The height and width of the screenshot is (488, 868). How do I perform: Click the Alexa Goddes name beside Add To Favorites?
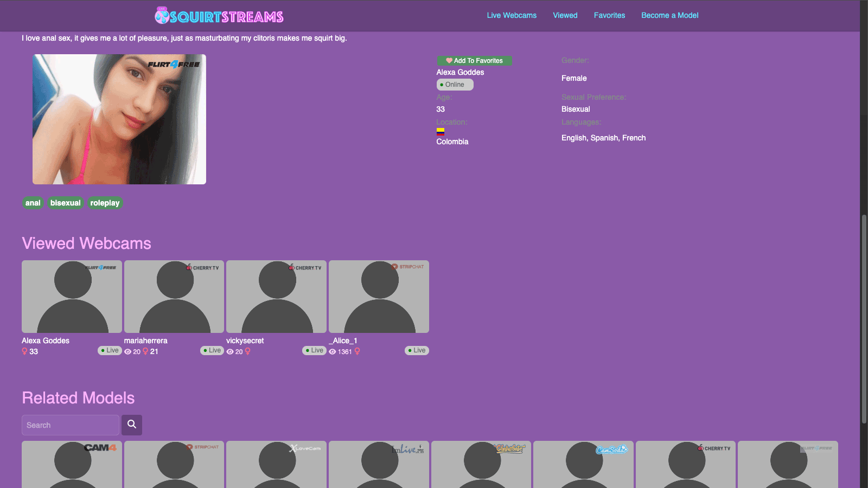pyautogui.click(x=460, y=72)
